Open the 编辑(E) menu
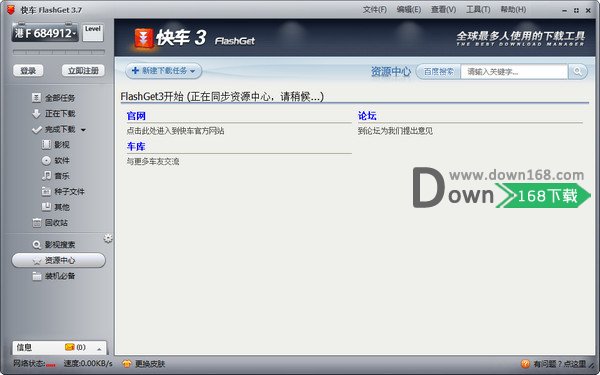This screenshot has height=375, width=600. [x=409, y=10]
